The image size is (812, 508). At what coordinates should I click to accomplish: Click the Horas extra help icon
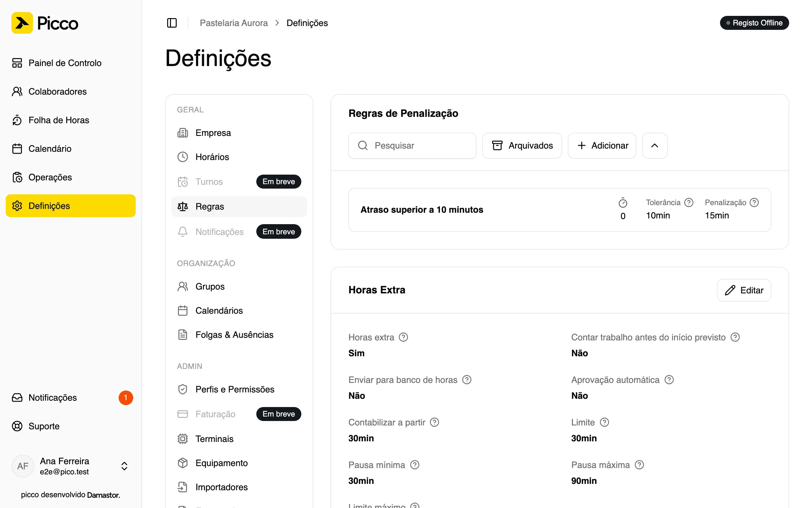click(403, 337)
